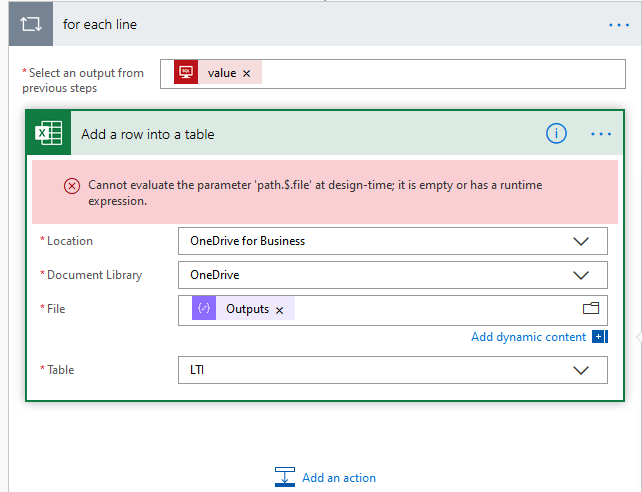The image size is (642, 492).
Task: Click the File input field
Action: 430,309
